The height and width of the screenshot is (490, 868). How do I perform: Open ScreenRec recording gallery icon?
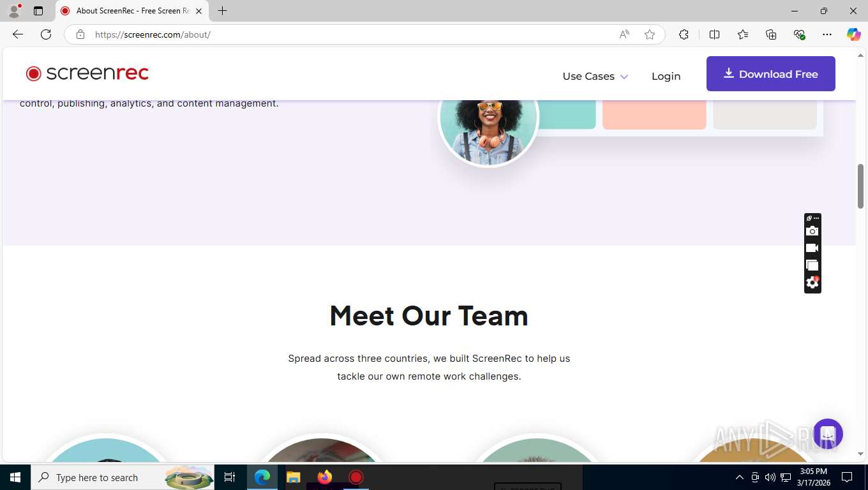[812, 265]
